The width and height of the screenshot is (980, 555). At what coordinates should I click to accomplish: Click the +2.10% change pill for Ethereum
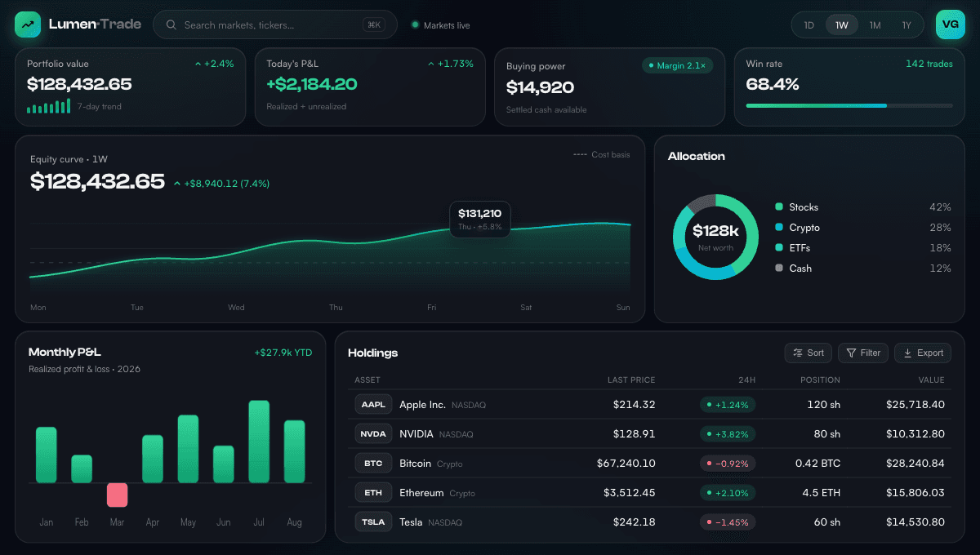click(728, 493)
